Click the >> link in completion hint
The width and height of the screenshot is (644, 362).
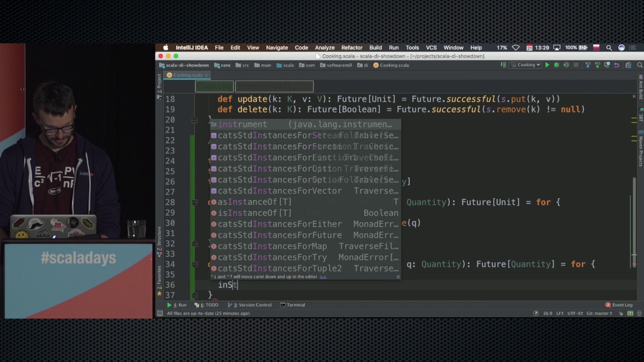pos(324,277)
